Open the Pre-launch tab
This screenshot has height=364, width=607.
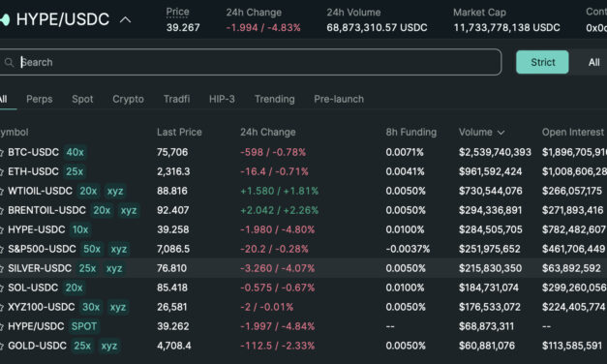click(339, 99)
